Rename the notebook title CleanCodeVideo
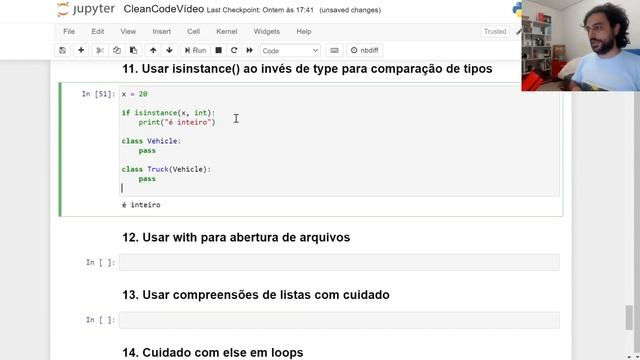 point(164,9)
